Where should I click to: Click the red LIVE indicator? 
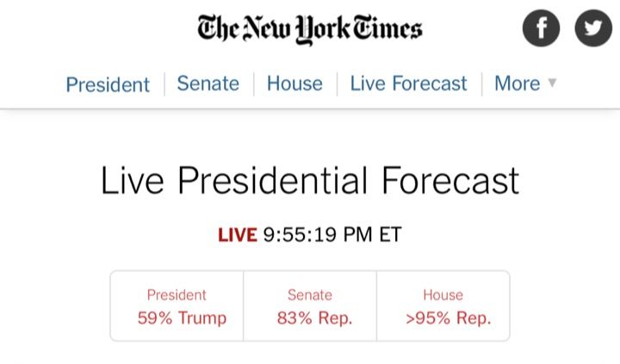[x=238, y=235]
